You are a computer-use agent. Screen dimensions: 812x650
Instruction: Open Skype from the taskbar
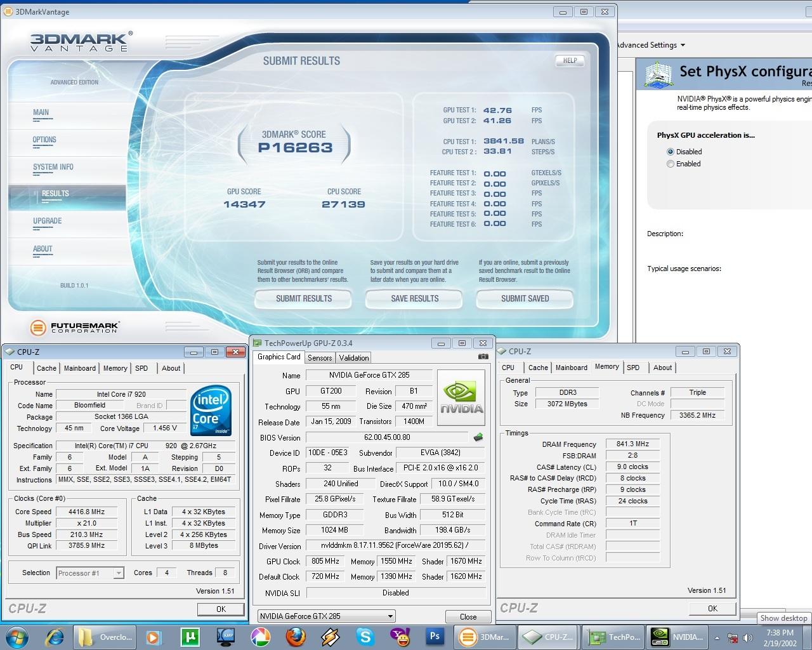365,637
